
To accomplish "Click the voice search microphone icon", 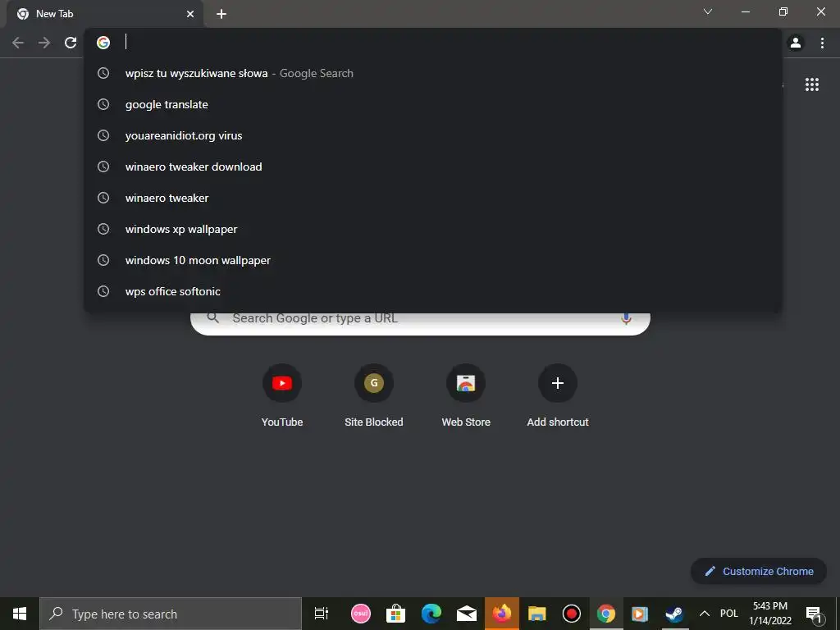I will 626,319.
